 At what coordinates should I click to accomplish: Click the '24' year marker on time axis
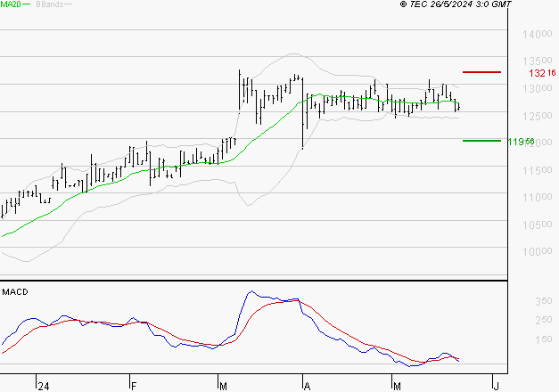pos(44,387)
